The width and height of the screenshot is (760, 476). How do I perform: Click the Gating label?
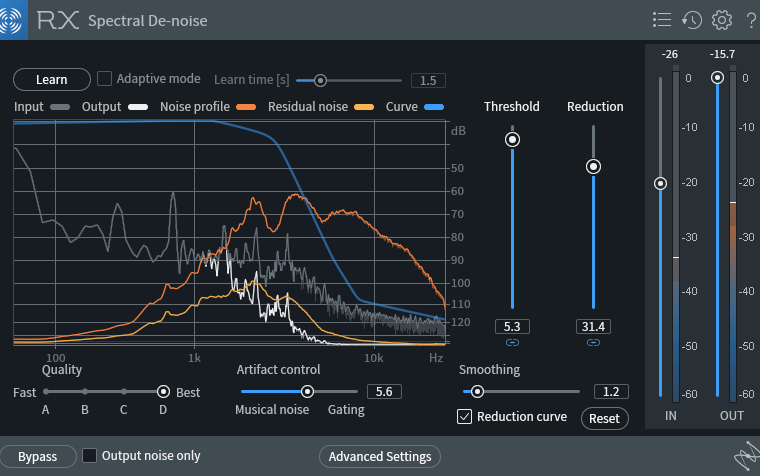click(x=346, y=410)
